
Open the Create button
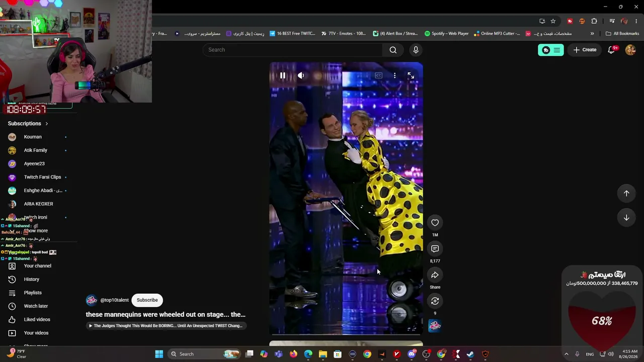(585, 50)
